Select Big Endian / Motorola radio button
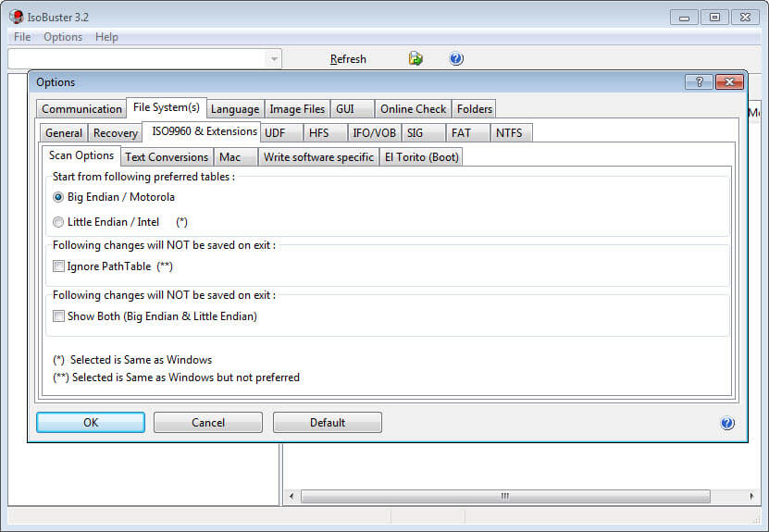The image size is (769, 532). [x=58, y=197]
